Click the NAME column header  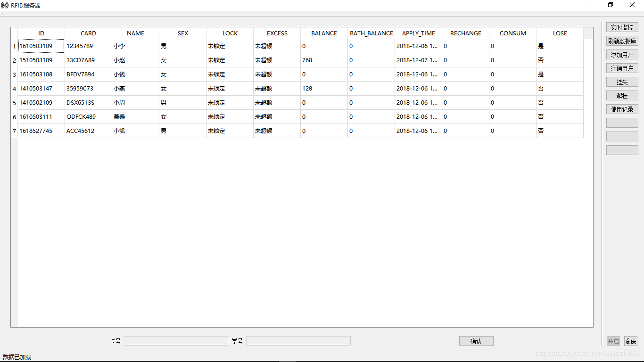point(136,33)
